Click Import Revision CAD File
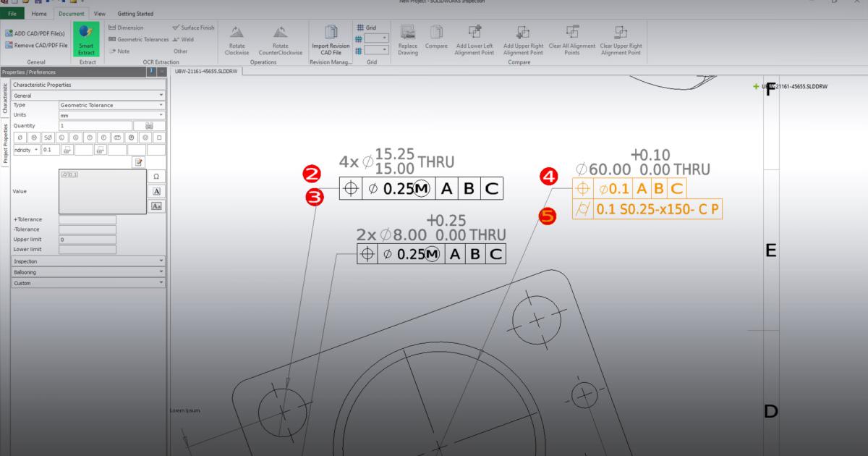Viewport: 868px width, 456px height. (x=331, y=40)
